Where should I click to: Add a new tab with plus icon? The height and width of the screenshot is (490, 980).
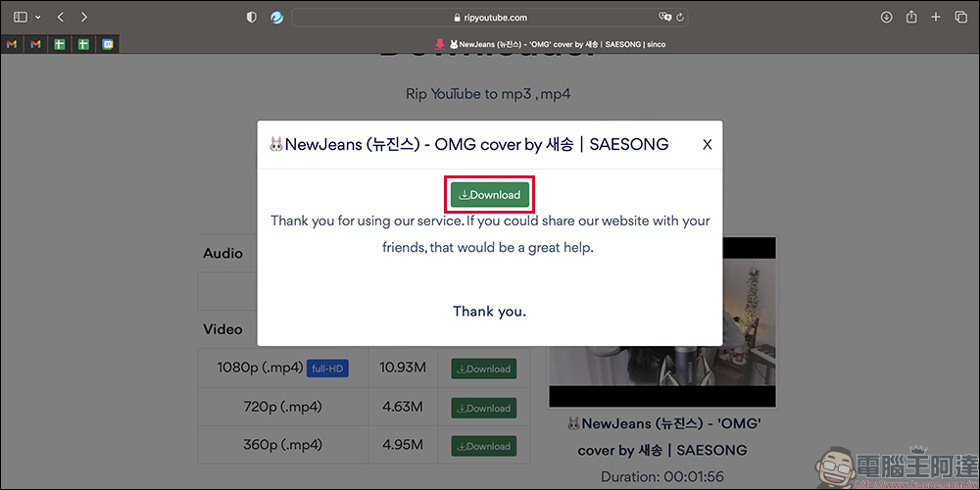(936, 18)
